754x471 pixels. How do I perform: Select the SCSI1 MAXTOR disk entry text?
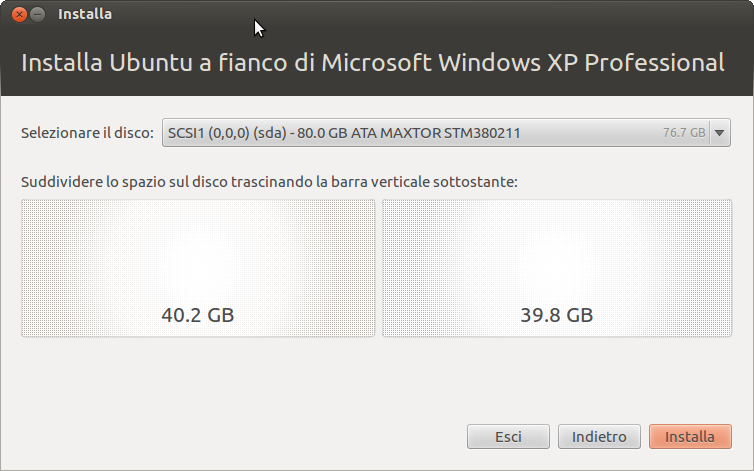344,132
